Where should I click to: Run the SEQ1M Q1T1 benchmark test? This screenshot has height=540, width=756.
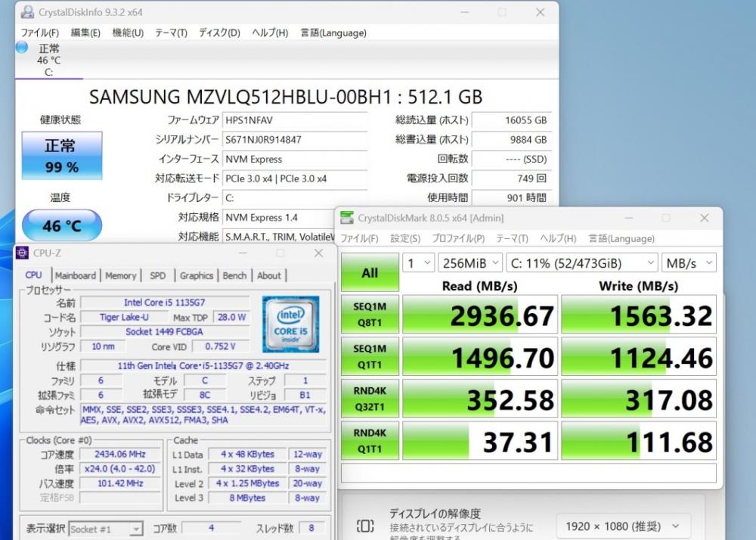[x=370, y=356]
